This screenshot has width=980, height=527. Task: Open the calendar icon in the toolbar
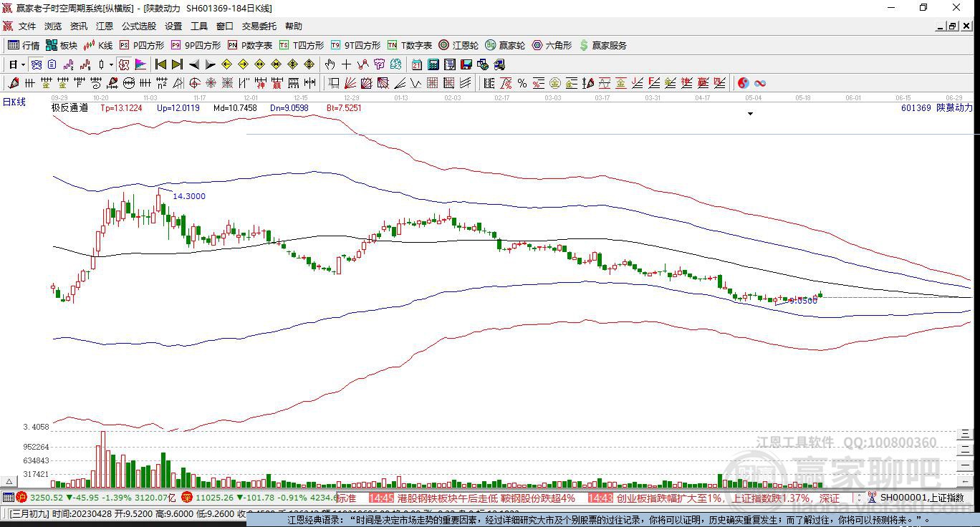coord(416,64)
